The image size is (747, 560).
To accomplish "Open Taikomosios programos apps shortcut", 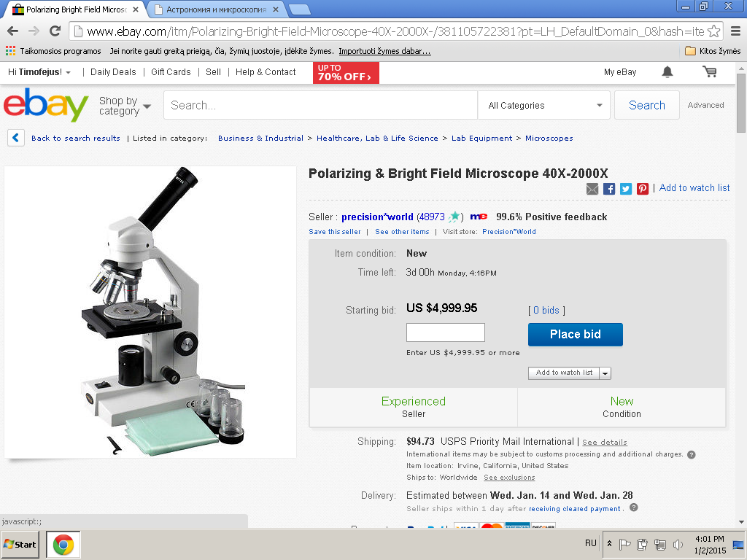I will click(x=53, y=51).
